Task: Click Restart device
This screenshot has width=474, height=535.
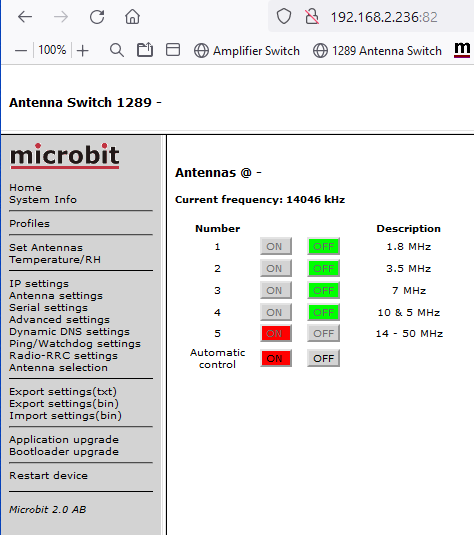Action: 48,476
